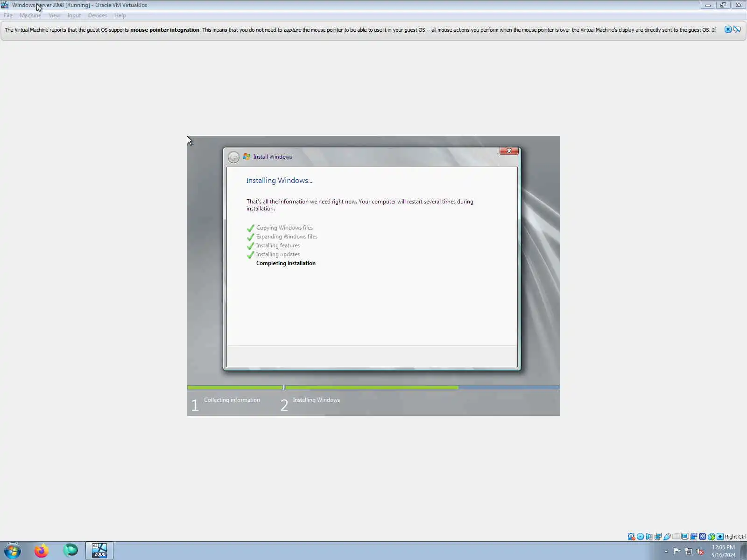Close the Install Windows dialog
Image resolution: width=747 pixels, height=560 pixels.
tap(509, 151)
